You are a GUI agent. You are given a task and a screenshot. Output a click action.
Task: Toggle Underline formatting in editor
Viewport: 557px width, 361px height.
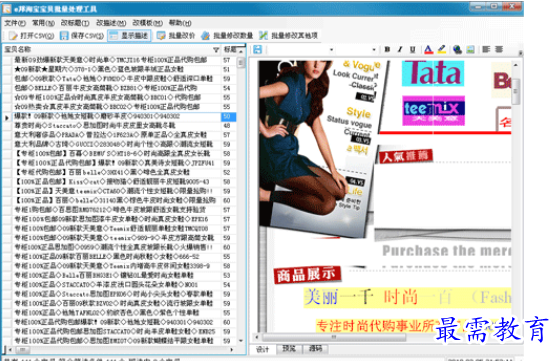(412, 50)
